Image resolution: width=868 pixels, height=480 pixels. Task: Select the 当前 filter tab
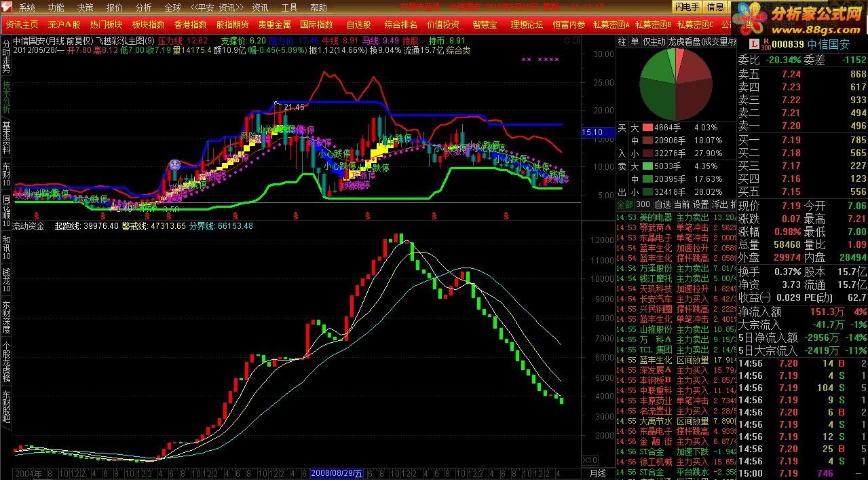click(x=681, y=204)
